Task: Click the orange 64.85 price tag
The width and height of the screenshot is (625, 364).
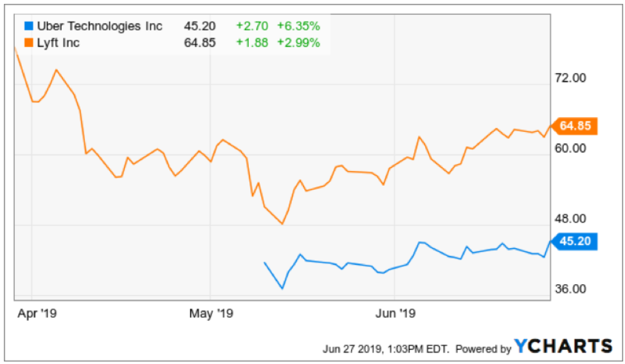Action: coord(575,125)
